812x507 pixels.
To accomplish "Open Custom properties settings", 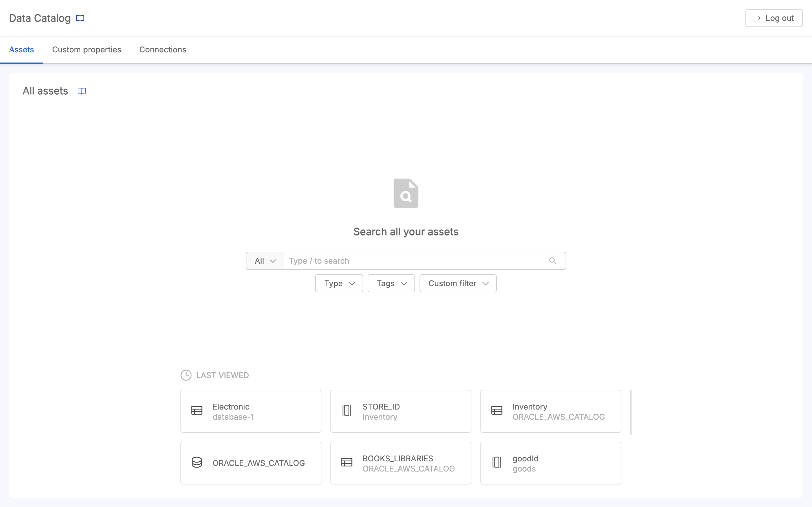I will pyautogui.click(x=87, y=49).
